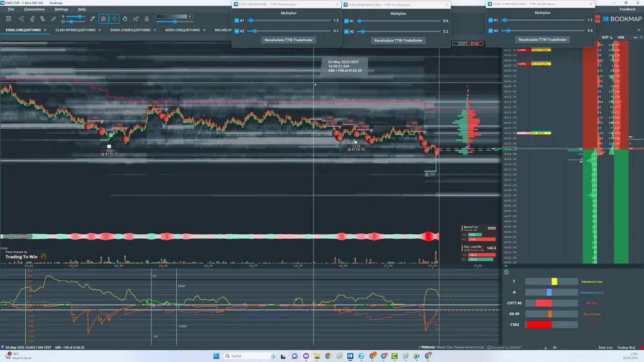Open the Chat app from the taskbar
The width and height of the screenshot is (644, 362).
[294, 356]
